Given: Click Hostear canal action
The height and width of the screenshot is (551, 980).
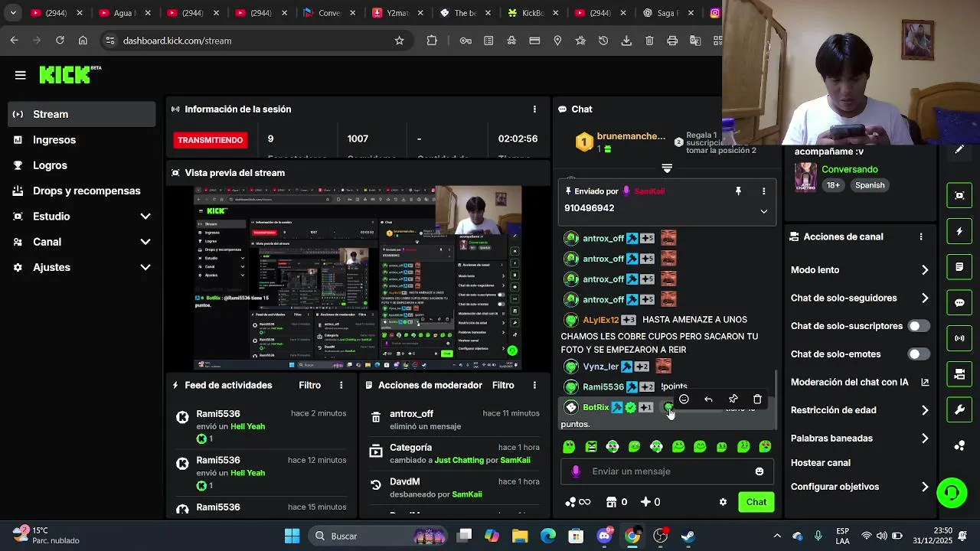Looking at the screenshot, I should coord(821,463).
